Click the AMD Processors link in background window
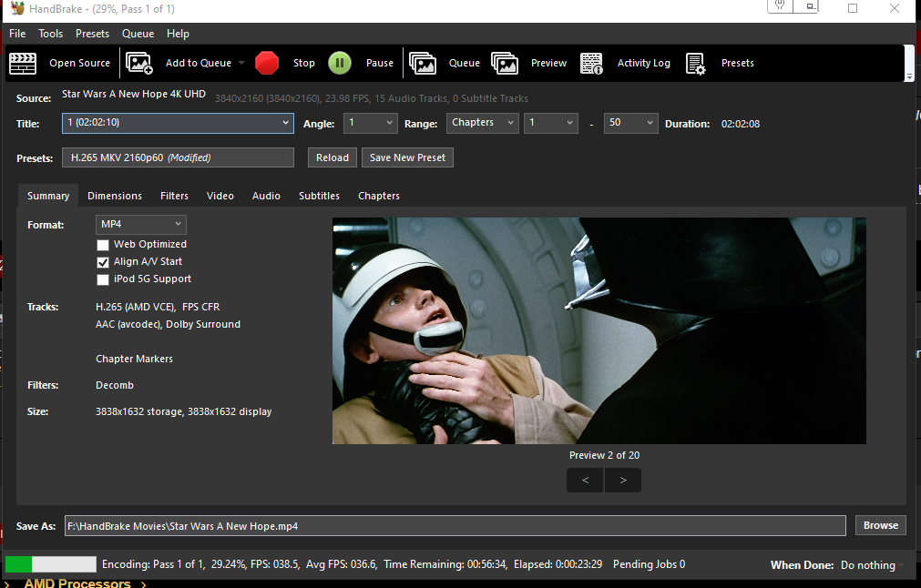The height and width of the screenshot is (588, 921). (77, 583)
